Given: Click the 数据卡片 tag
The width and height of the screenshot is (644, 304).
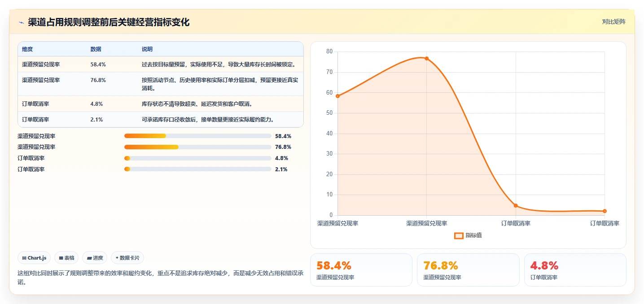Looking at the screenshot, I should pyautogui.click(x=127, y=258).
